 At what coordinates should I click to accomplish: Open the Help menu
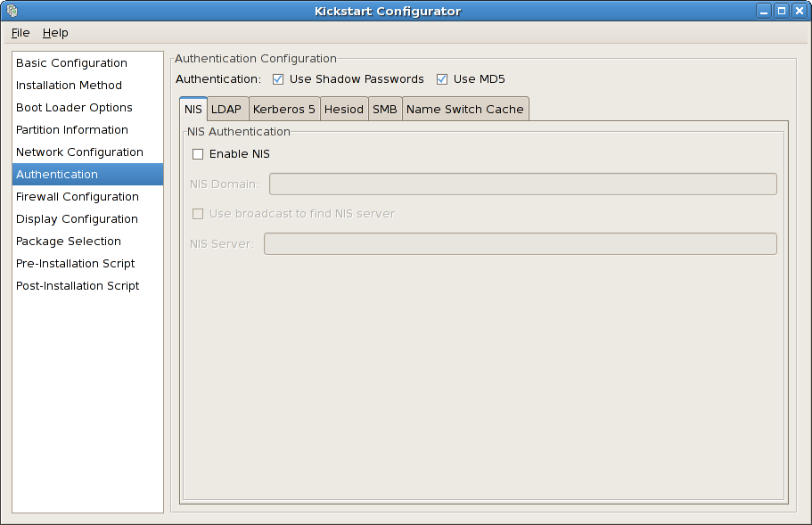click(55, 32)
